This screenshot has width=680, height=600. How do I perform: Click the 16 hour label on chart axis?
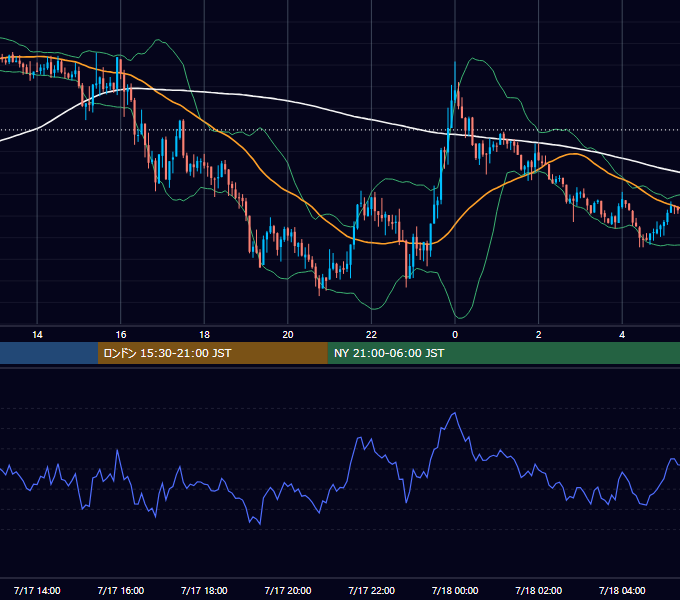click(121, 335)
